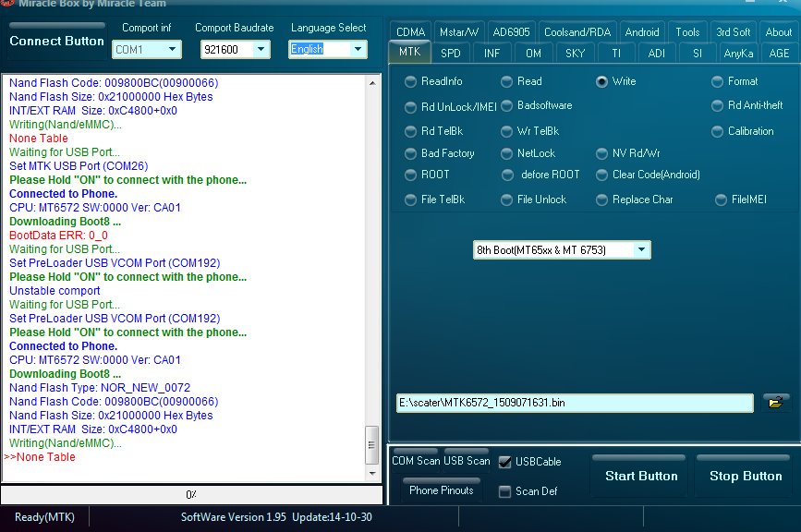
Task: Select the AnyKa tab
Action: pos(738,53)
